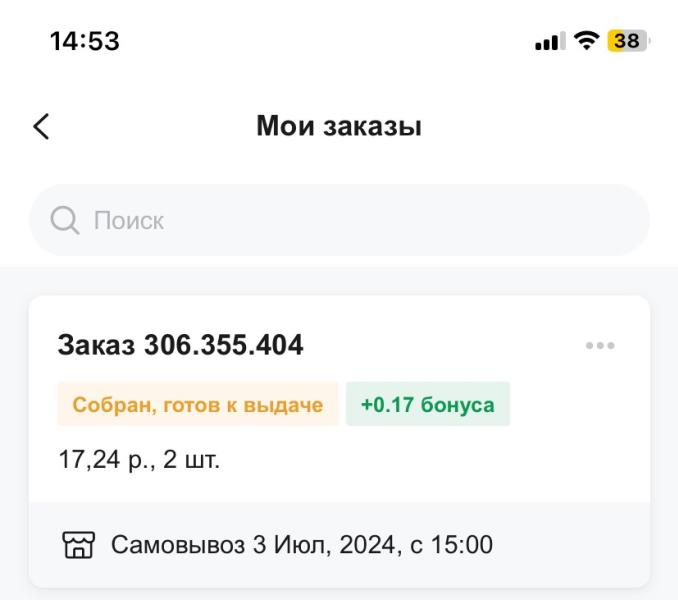Viewport: 678px width, 600px height.
Task: Tap the Мои заказы page title
Action: (x=339, y=126)
